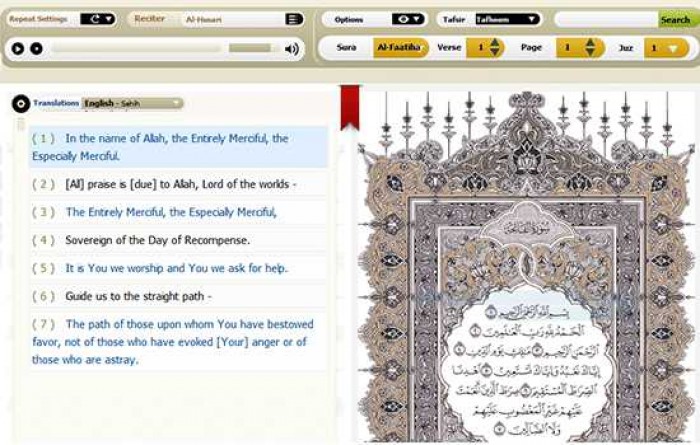Select verse 7 'The path of those'
Image resolution: width=700 pixels, height=445 pixels.
178,342
